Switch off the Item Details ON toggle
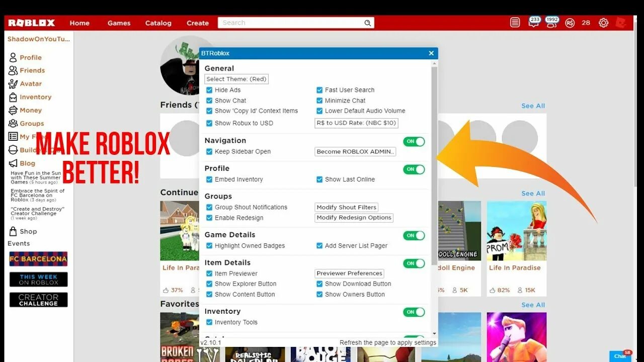The height and width of the screenshot is (362, 644). (x=414, y=263)
